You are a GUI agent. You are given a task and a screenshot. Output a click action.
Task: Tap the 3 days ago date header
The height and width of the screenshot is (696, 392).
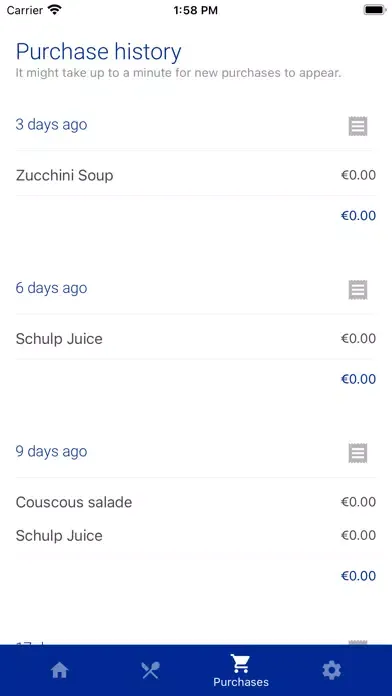(x=51, y=125)
